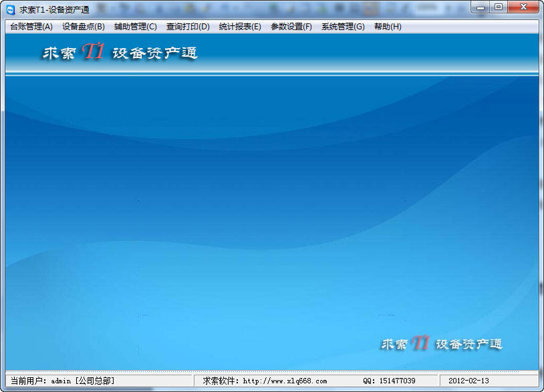The image size is (544, 392).
Task: Click the 2012-02-13 date in status bar
Action: (x=468, y=381)
